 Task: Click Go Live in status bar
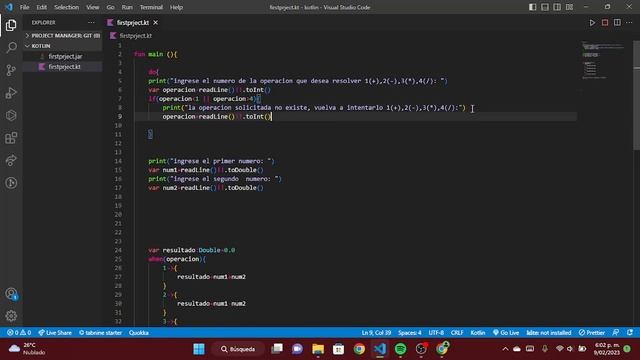click(506, 333)
